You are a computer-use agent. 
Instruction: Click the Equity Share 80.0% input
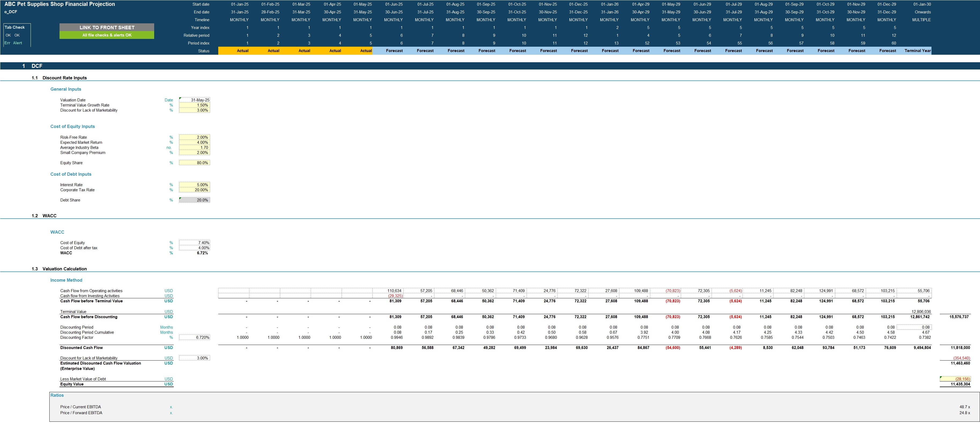194,163
